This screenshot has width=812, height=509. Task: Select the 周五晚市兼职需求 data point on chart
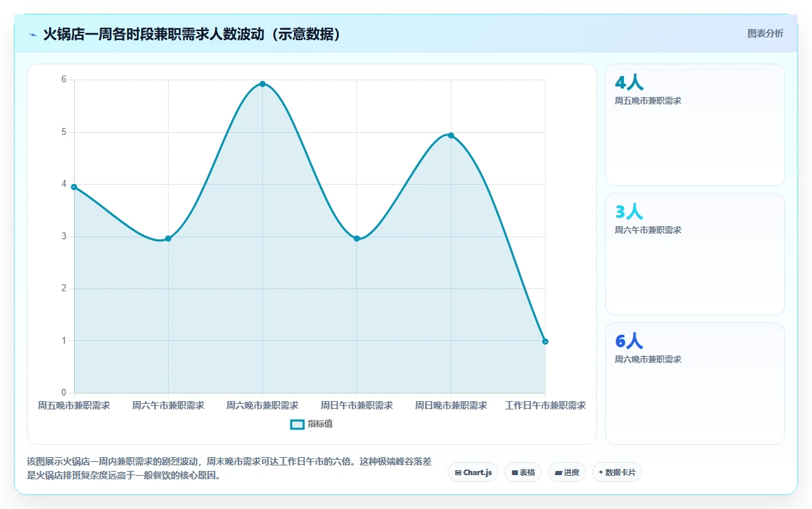click(74, 187)
